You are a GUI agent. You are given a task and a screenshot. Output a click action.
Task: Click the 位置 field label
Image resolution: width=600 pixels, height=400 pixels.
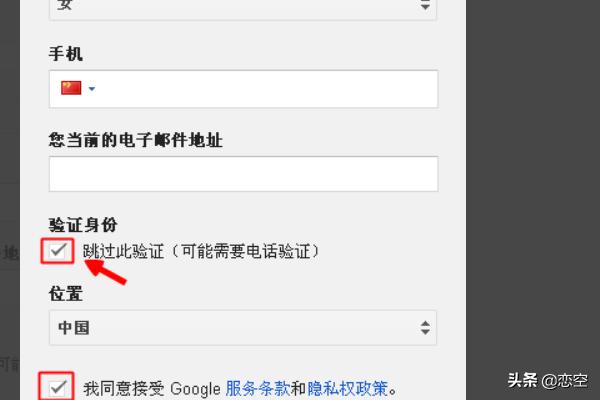click(x=65, y=294)
